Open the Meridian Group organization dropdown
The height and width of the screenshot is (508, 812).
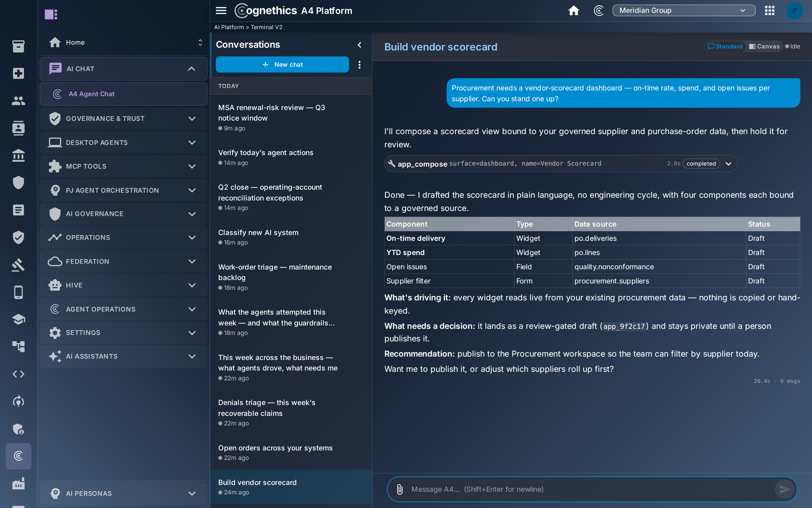point(684,10)
